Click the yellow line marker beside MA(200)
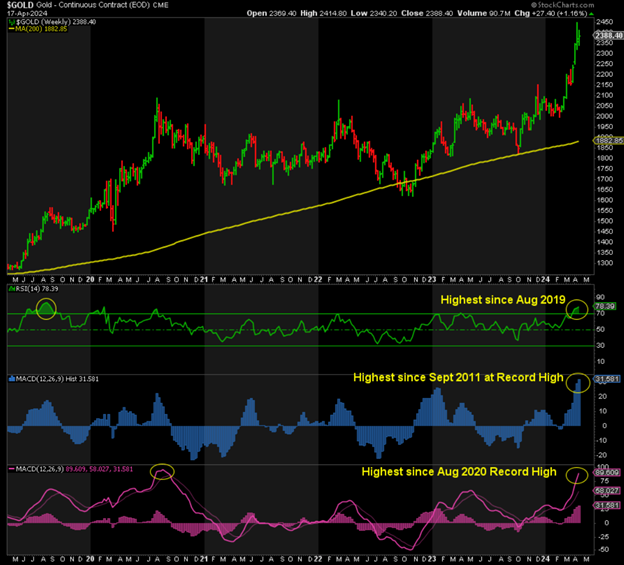The width and height of the screenshot is (624, 565). [x=12, y=29]
